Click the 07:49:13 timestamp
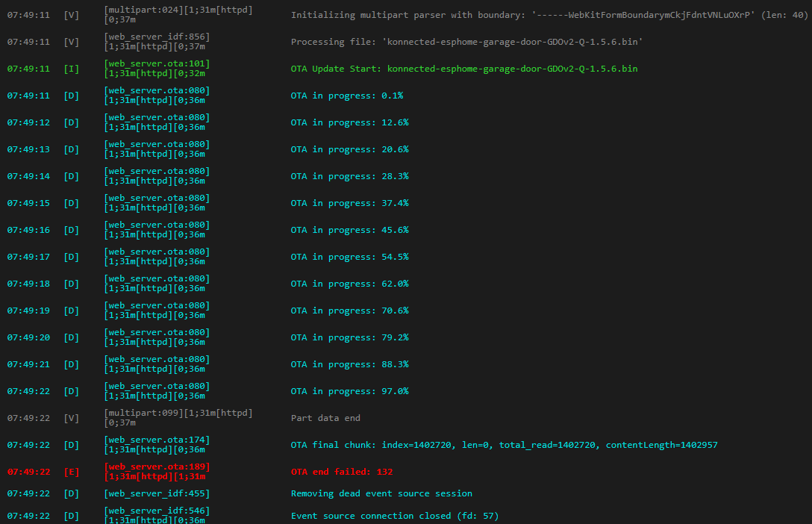Image resolution: width=812 pixels, height=524 pixels. 28,149
